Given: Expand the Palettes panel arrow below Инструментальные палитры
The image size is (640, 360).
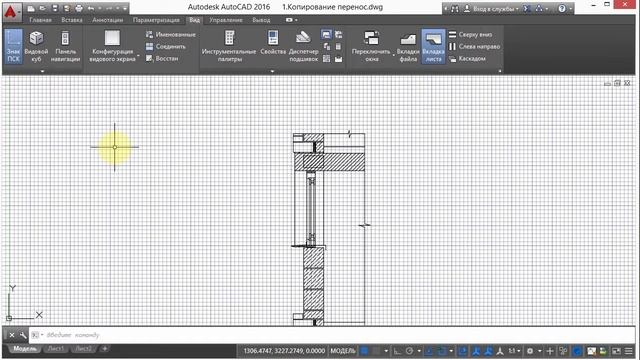Looking at the screenshot, I should 273,71.
